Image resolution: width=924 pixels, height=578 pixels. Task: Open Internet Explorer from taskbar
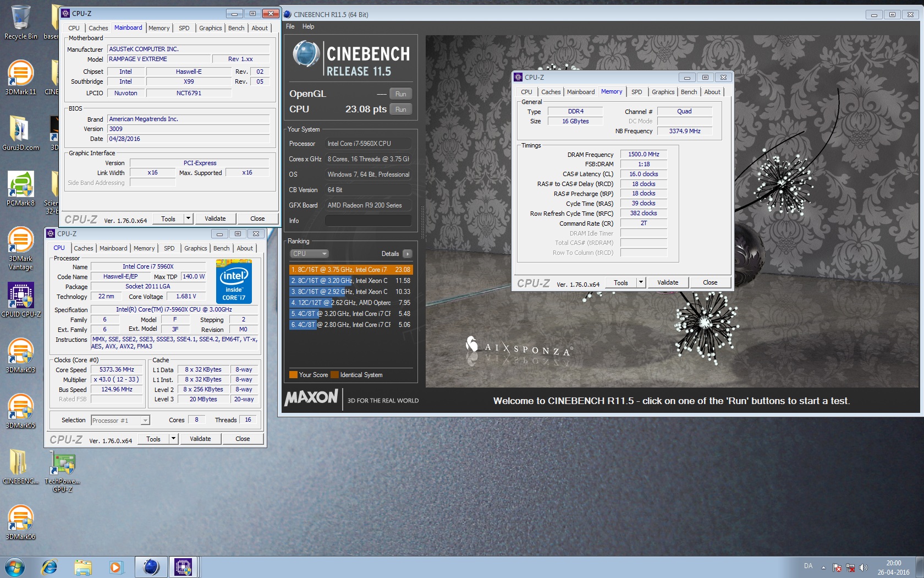(x=50, y=567)
